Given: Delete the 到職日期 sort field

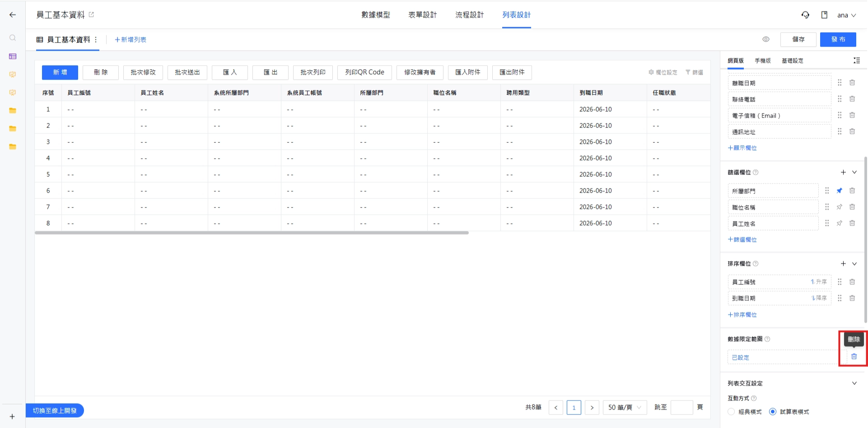Looking at the screenshot, I should (852, 298).
